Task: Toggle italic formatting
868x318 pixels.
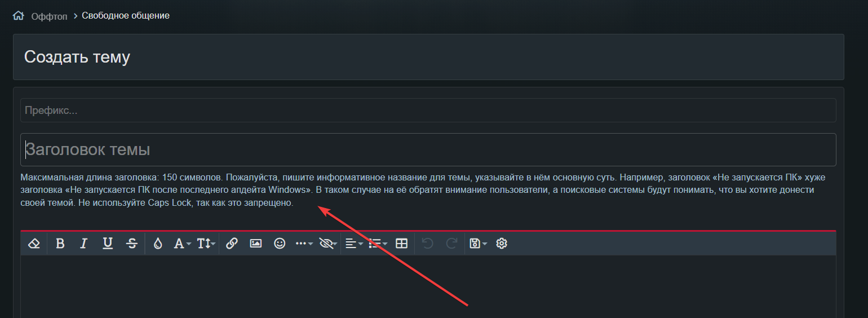Action: (84, 244)
